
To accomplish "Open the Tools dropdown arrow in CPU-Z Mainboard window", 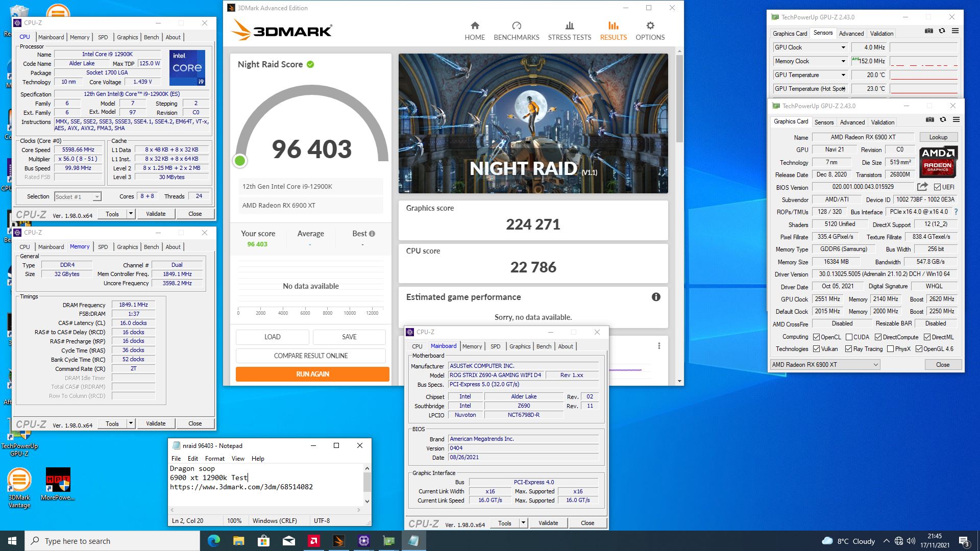I will (523, 523).
